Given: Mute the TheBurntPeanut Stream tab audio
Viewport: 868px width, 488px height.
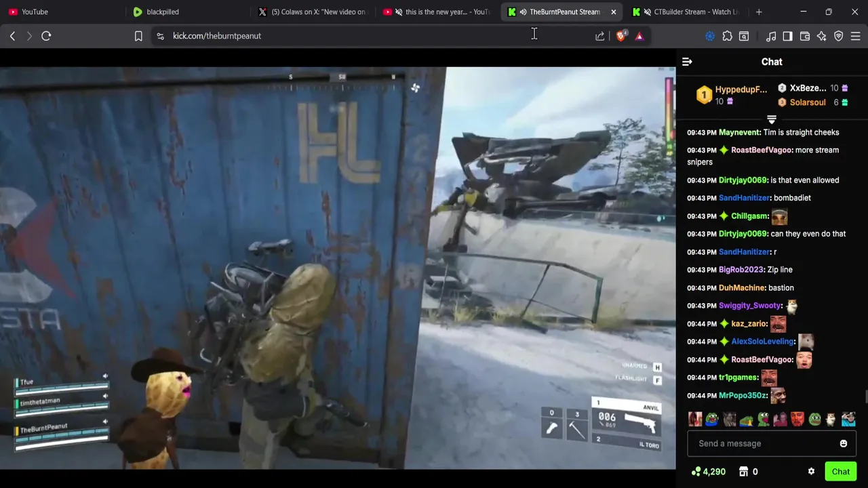Looking at the screenshot, I should pos(523,12).
